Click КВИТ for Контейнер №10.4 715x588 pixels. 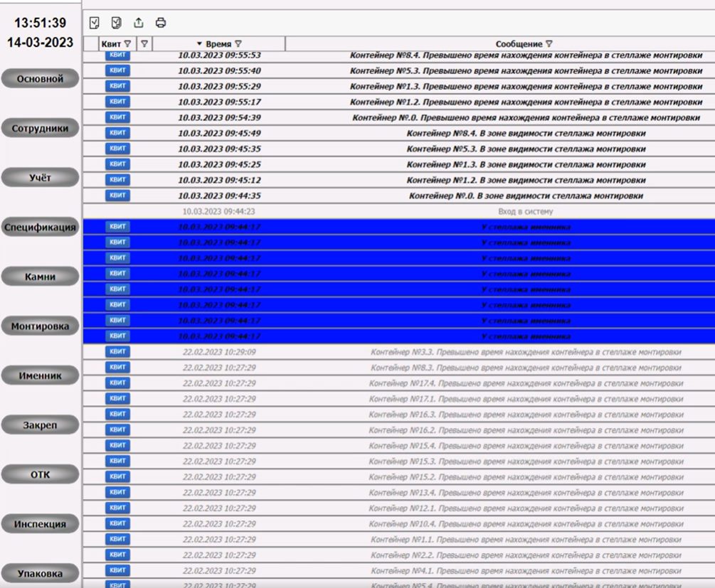(x=117, y=523)
